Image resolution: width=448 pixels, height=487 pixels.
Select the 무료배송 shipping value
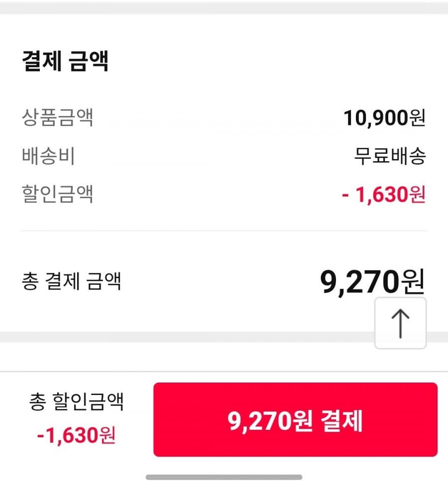pyautogui.click(x=390, y=157)
